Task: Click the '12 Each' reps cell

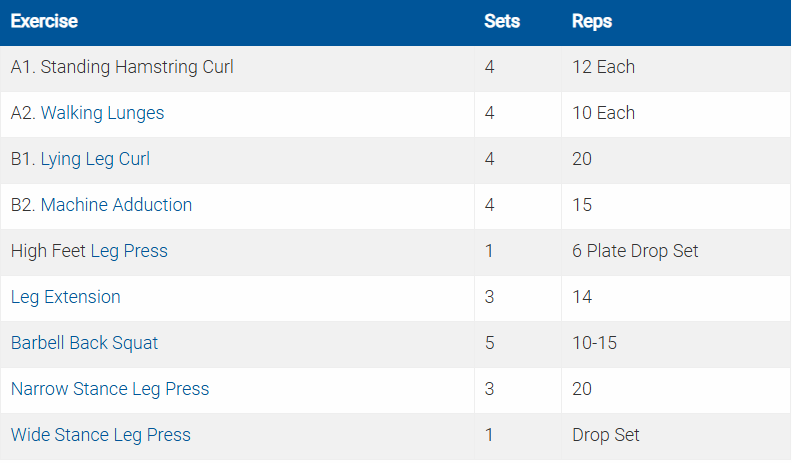Action: pyautogui.click(x=603, y=67)
